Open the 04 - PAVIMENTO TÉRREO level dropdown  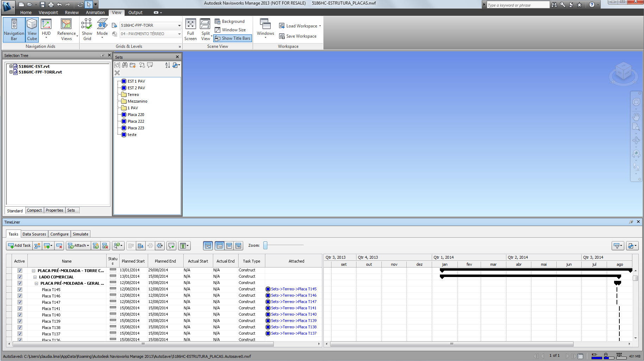pos(179,34)
